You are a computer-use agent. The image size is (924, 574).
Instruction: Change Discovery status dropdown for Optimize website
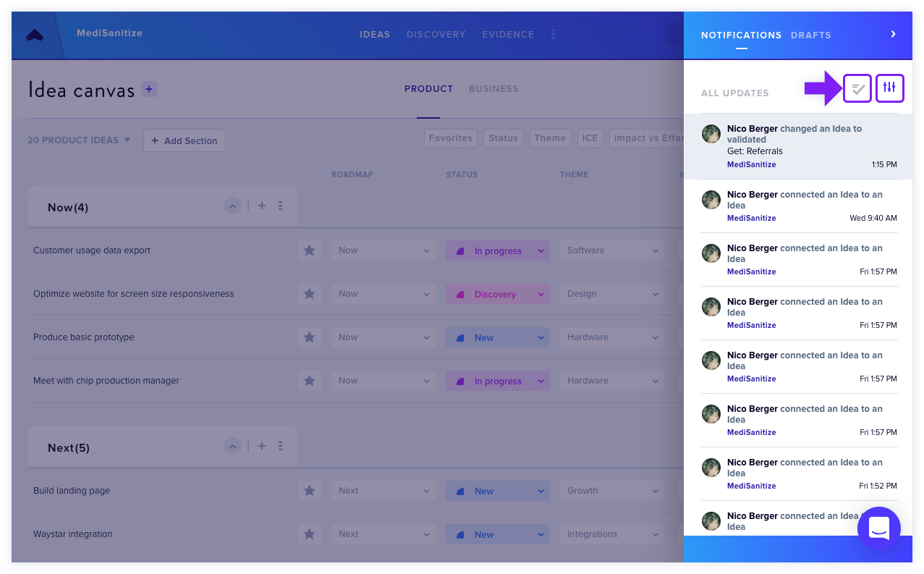click(498, 294)
